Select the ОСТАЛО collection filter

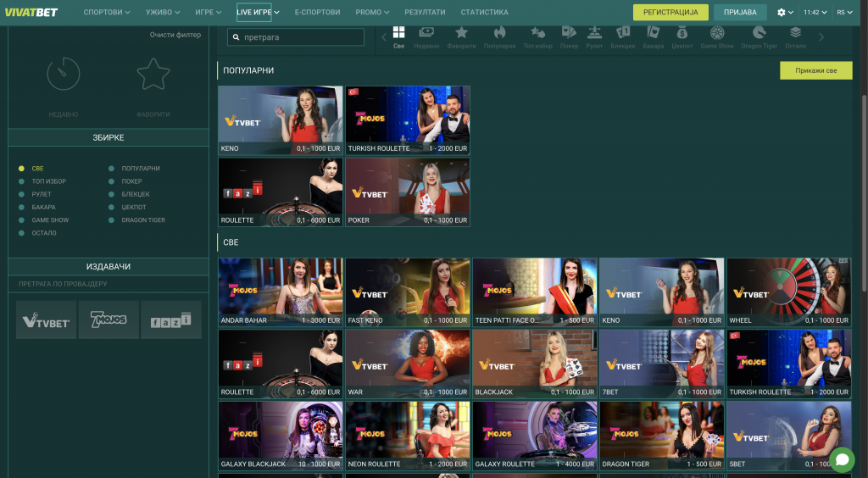(x=38, y=233)
